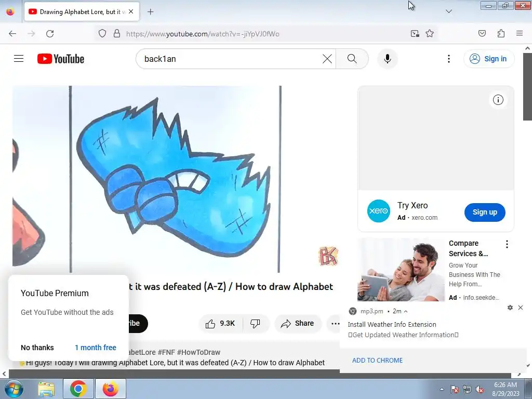Show hidden system tray icons

point(442,389)
